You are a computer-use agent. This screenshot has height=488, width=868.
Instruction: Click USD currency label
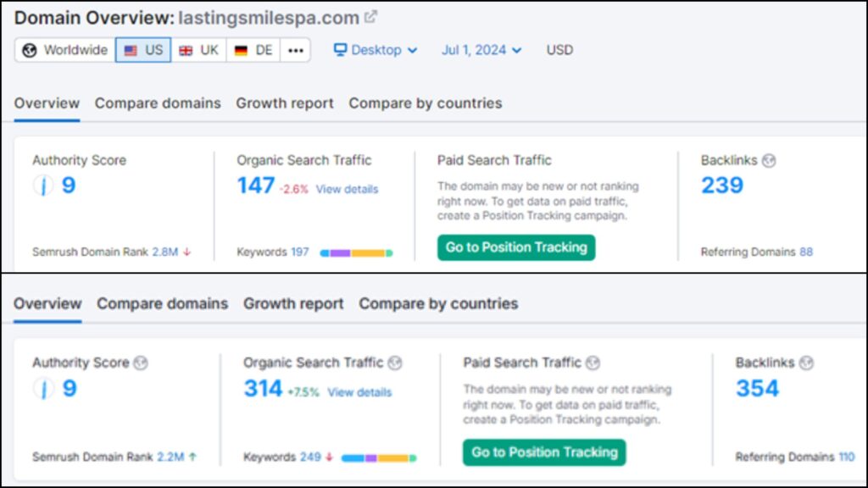[x=559, y=50]
